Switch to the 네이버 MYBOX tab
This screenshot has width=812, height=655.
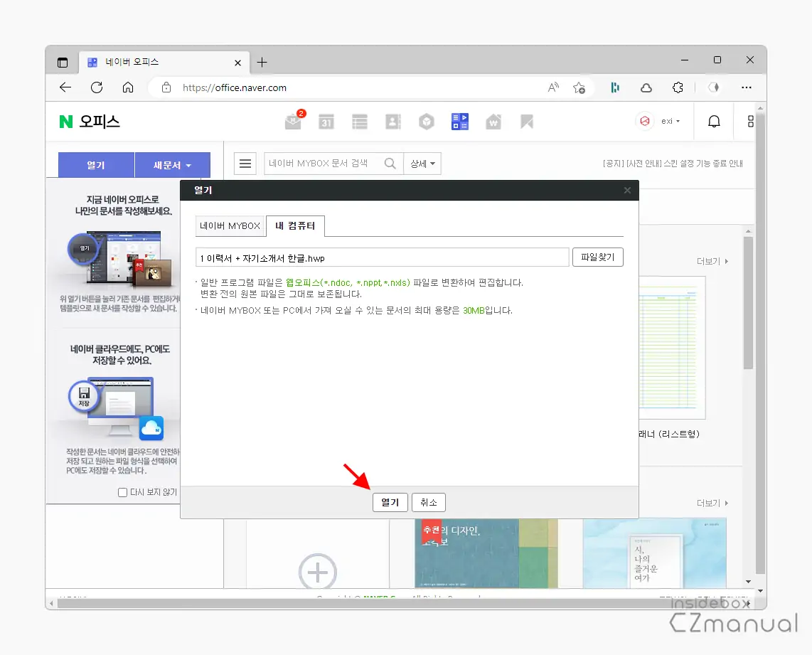230,226
